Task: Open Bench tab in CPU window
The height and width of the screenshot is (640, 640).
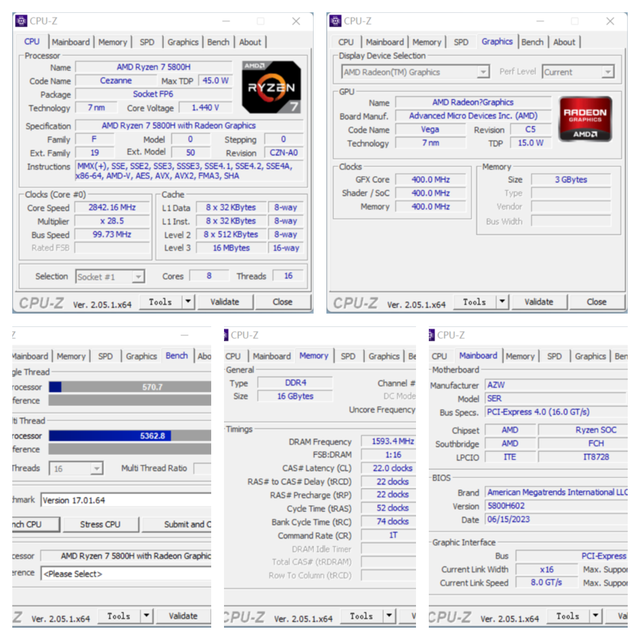Action: pos(218,42)
